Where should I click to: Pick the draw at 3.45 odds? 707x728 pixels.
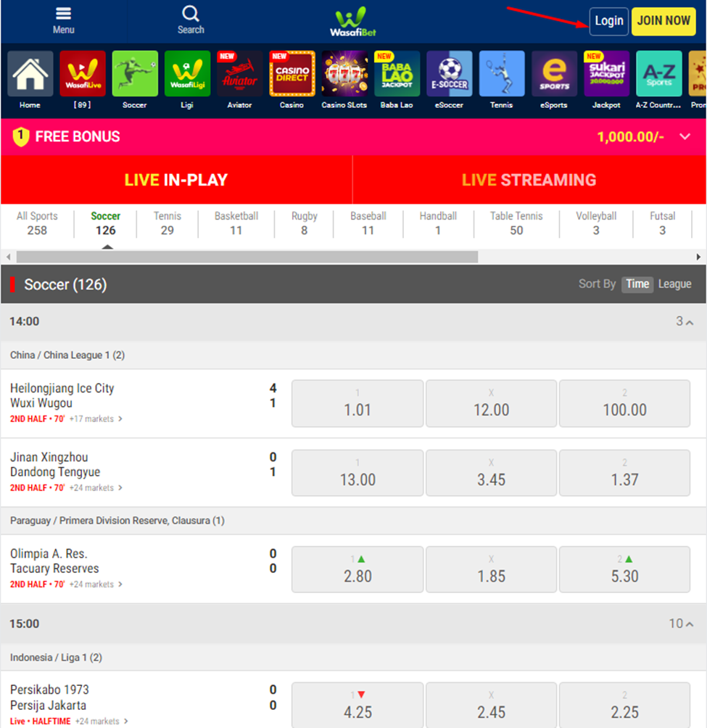point(491,473)
